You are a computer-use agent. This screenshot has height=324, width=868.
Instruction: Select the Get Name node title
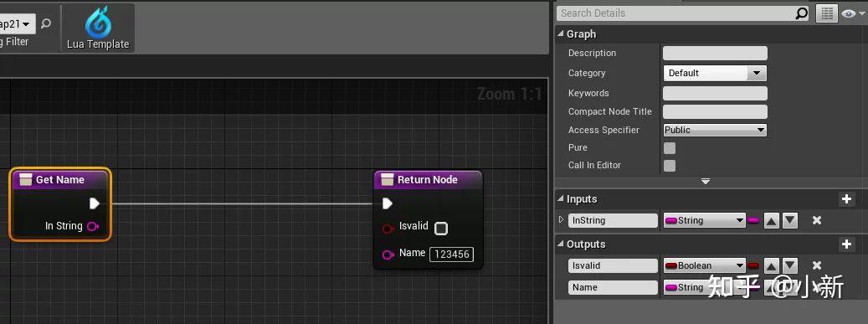(60, 179)
